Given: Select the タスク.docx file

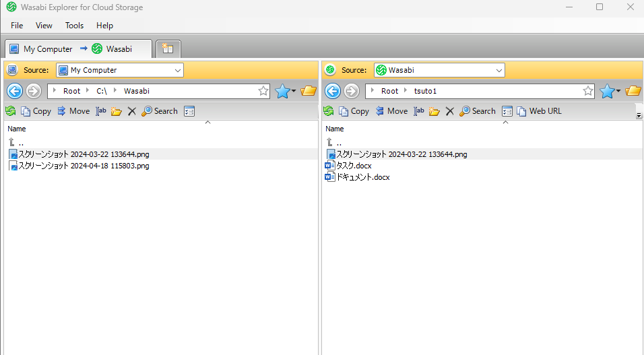Looking at the screenshot, I should 349,166.
